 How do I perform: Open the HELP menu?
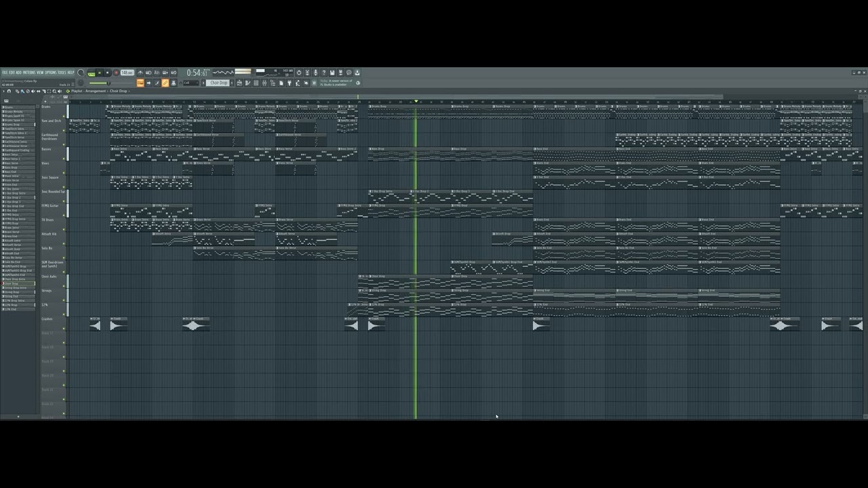(71, 73)
